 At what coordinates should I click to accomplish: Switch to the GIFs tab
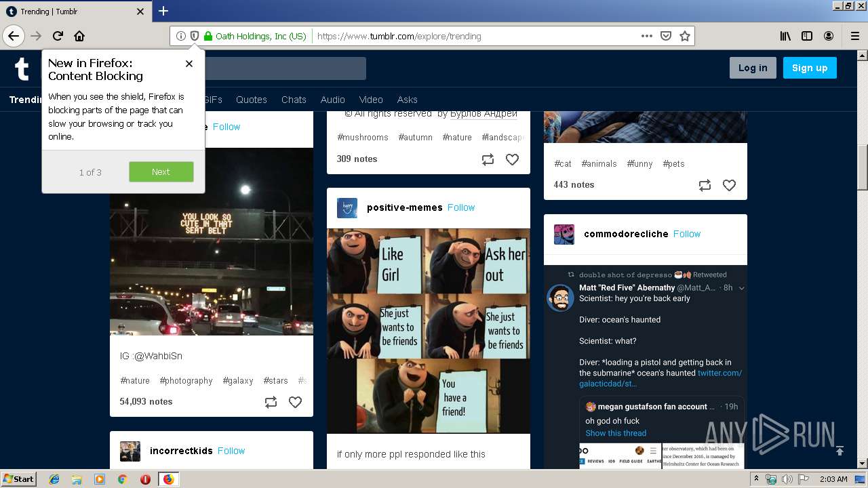(213, 100)
